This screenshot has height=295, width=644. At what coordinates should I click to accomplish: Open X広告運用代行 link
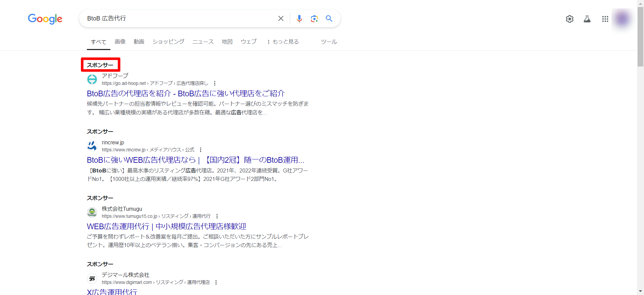[x=112, y=291]
